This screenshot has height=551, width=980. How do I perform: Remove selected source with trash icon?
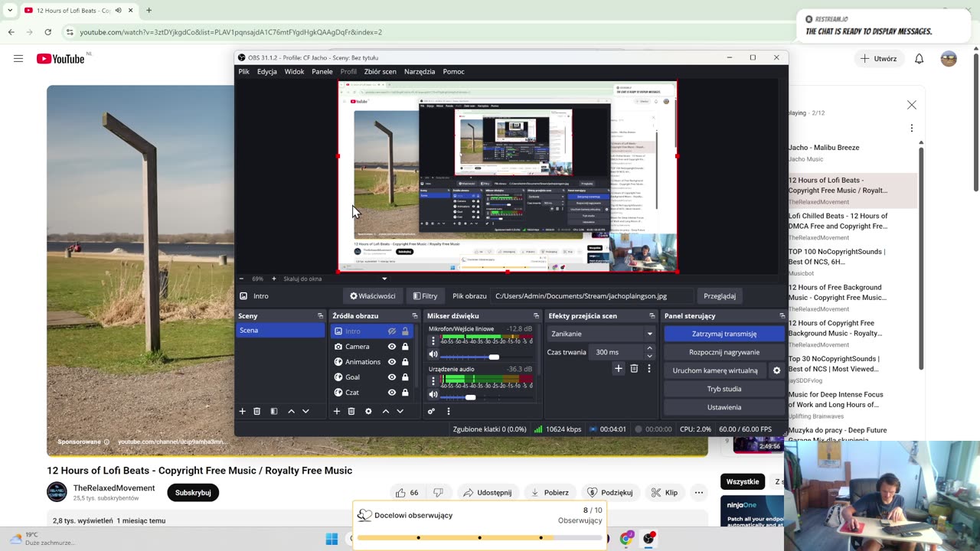pyautogui.click(x=351, y=411)
